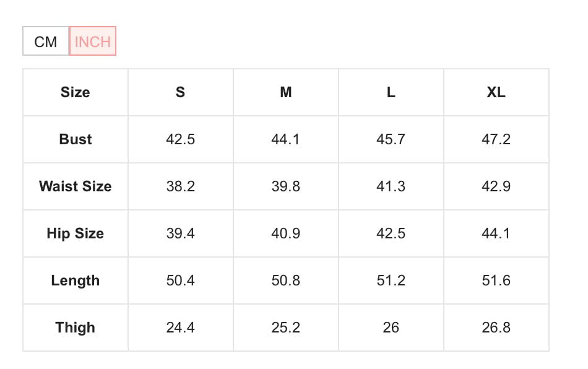Screen dimensions: 588x369
Task: Select the L size column header
Action: point(391,92)
